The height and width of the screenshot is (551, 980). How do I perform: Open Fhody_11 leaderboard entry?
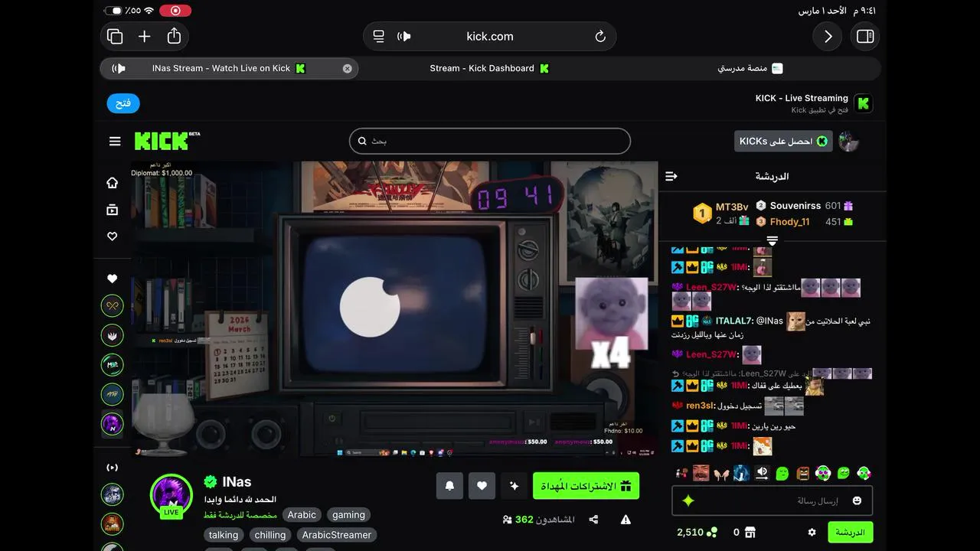pyautogui.click(x=789, y=222)
